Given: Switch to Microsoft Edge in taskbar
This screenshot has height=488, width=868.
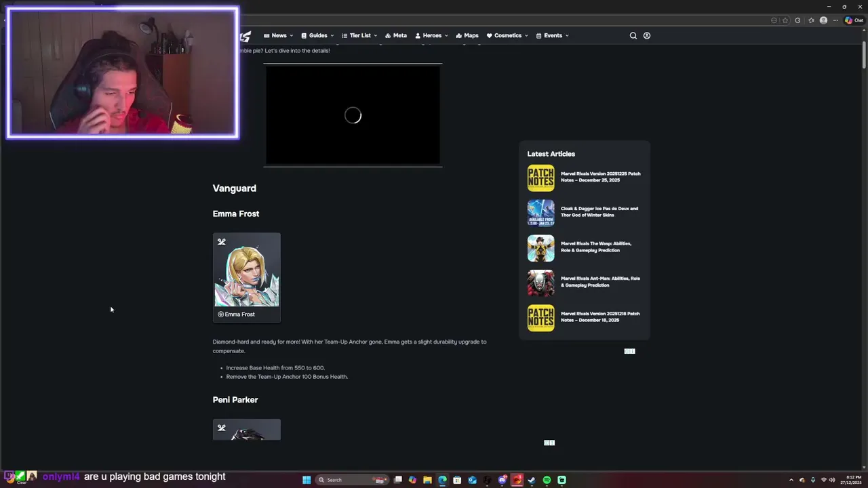Looking at the screenshot, I should [x=442, y=480].
